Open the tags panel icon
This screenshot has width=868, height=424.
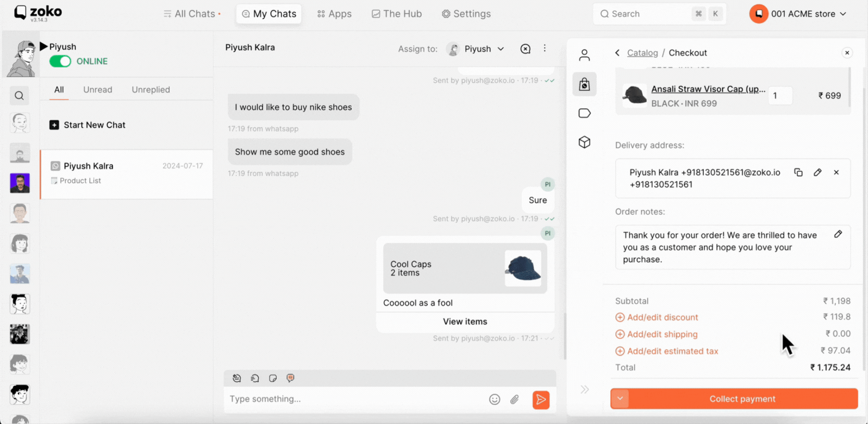[584, 113]
